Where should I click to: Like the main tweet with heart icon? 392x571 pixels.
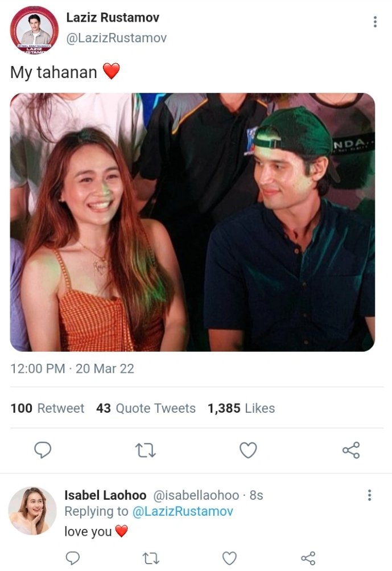coord(248,450)
